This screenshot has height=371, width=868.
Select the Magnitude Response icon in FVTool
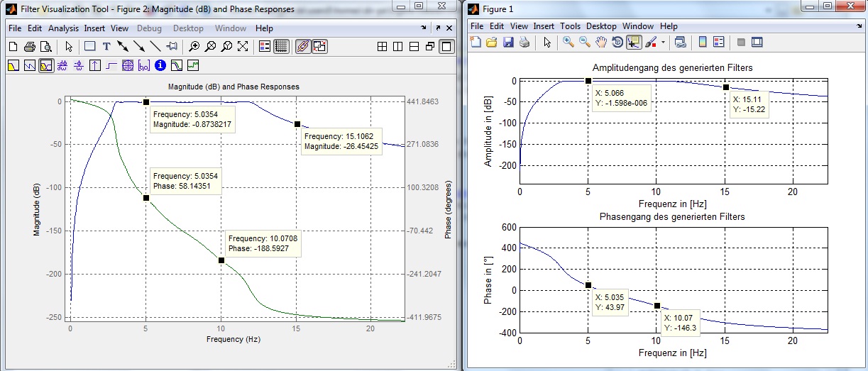[x=13, y=65]
